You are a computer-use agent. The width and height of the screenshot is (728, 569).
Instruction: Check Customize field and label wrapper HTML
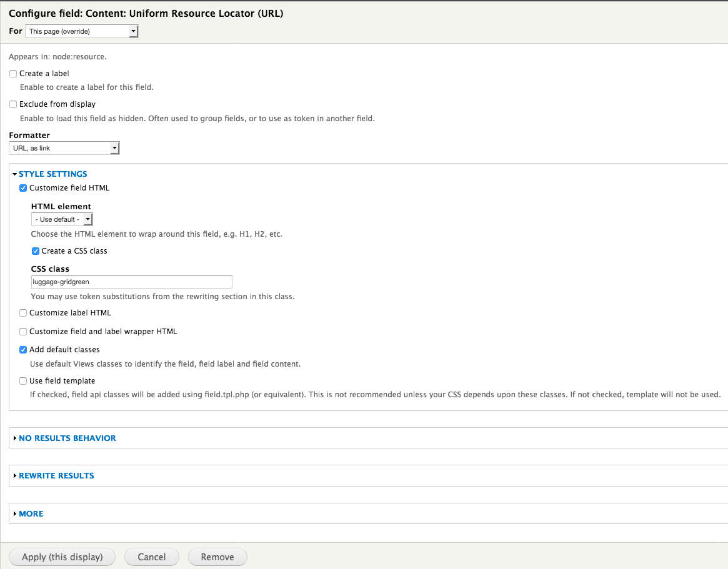22,332
